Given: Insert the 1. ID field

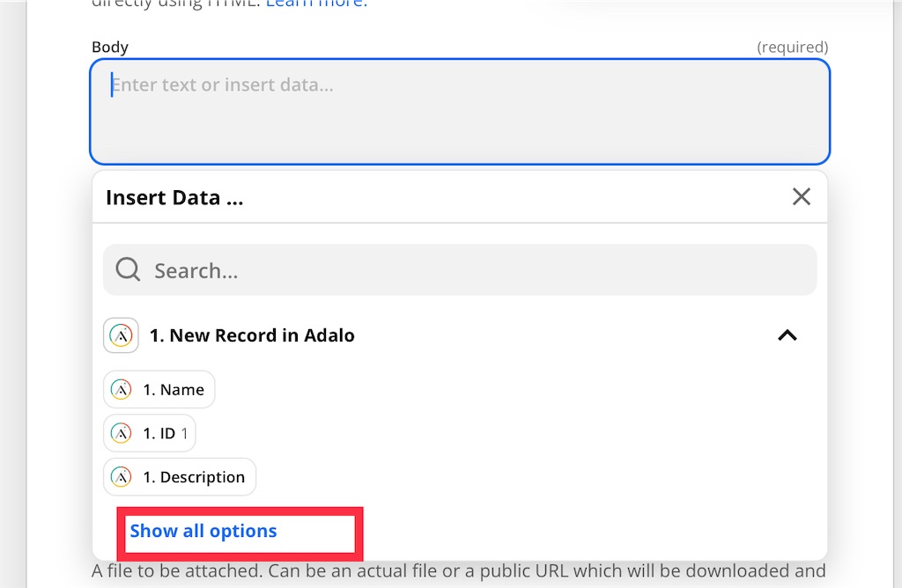Looking at the screenshot, I should tap(159, 433).
